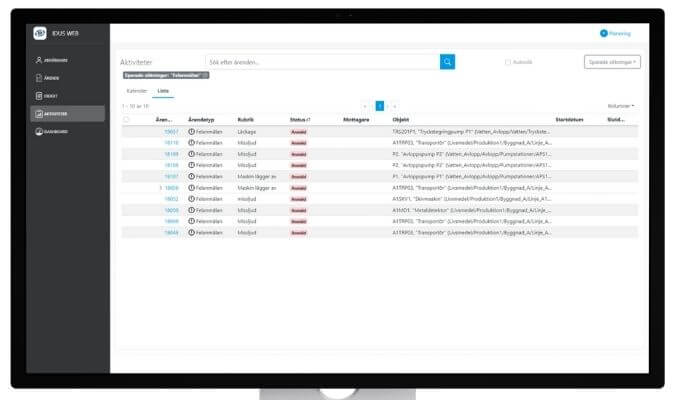Image resolution: width=675 pixels, height=400 pixels.
Task: Click the Anmäld badge in Metalldetektor row
Action: click(x=299, y=210)
